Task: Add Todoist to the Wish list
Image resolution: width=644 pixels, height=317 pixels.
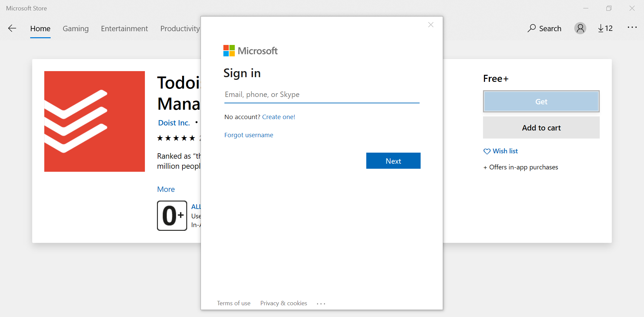Action: coord(500,151)
